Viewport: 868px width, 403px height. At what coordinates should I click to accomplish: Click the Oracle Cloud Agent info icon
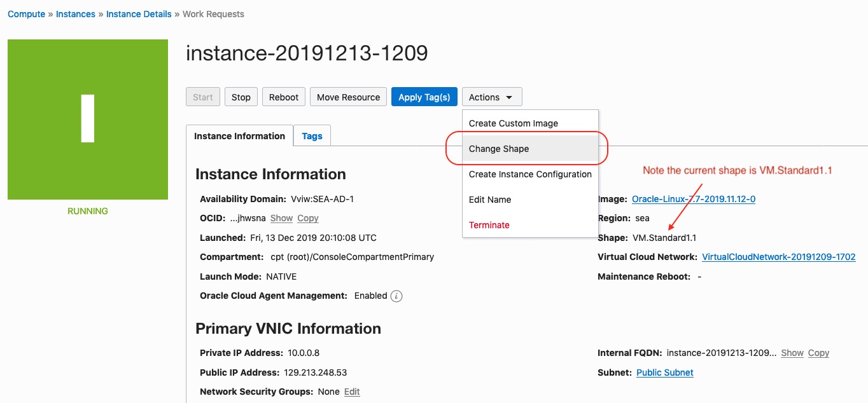(x=396, y=296)
